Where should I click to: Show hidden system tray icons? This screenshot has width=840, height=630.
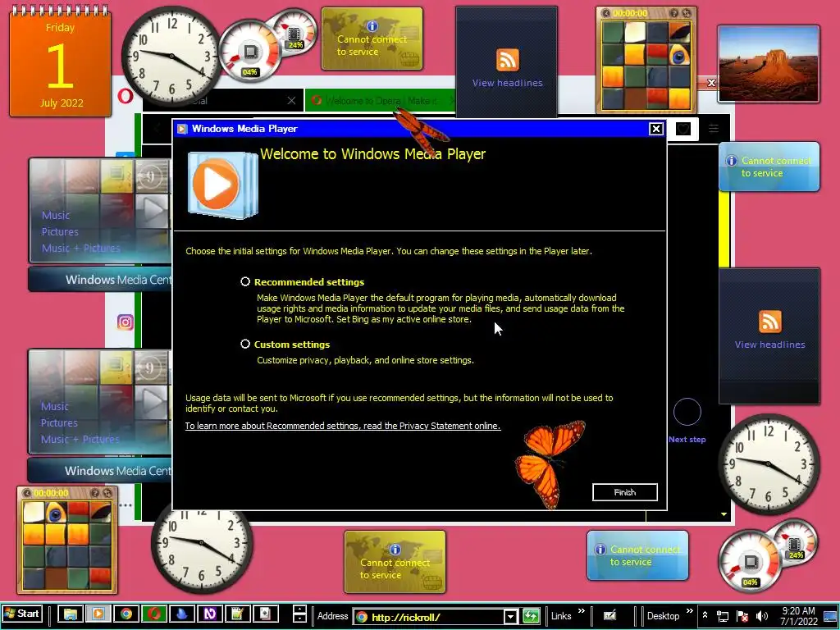(705, 616)
